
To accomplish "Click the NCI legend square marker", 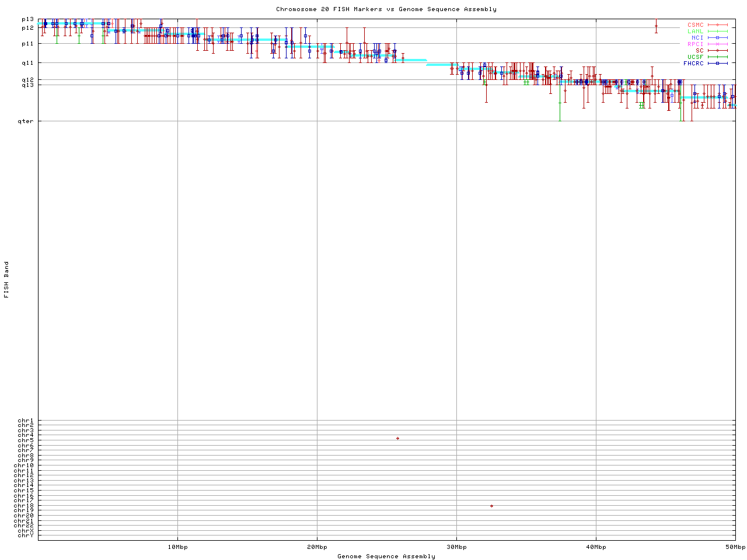I will click(x=717, y=38).
